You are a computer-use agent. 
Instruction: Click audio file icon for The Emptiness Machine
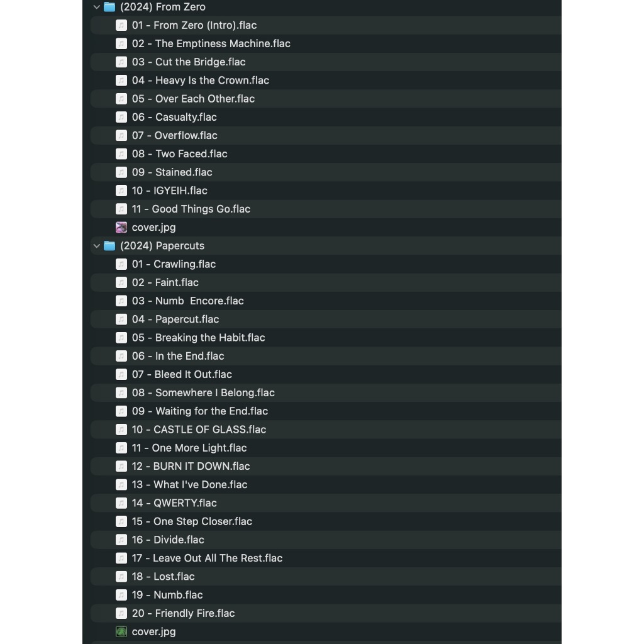pos(121,43)
